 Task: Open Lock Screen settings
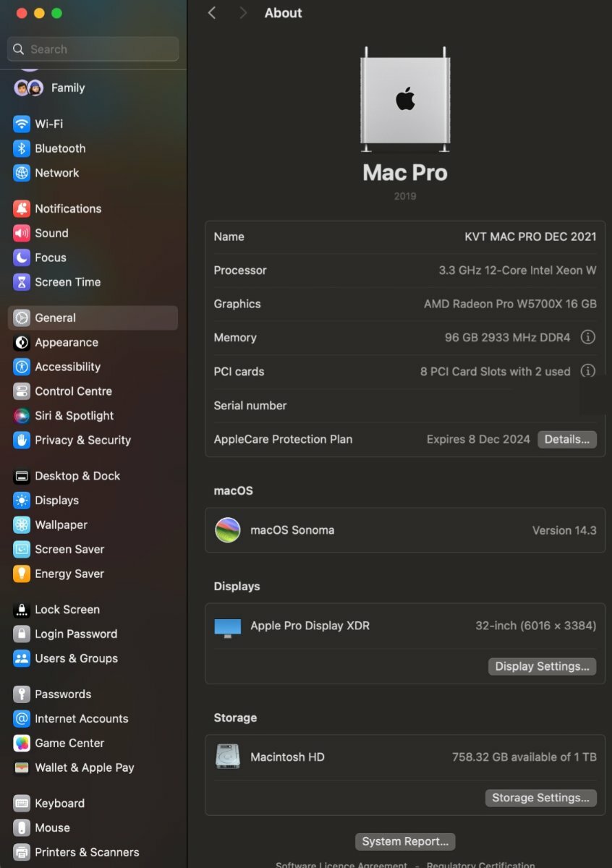93,610
